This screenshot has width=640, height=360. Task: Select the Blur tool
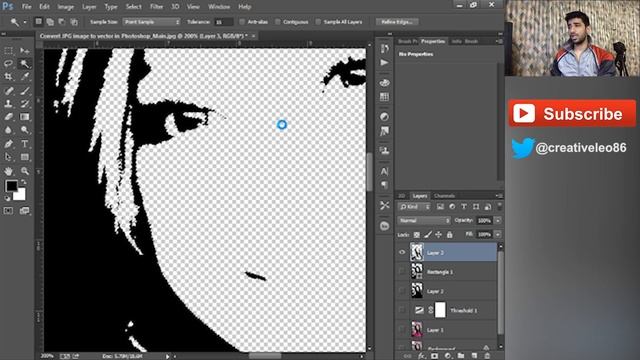[x=8, y=130]
